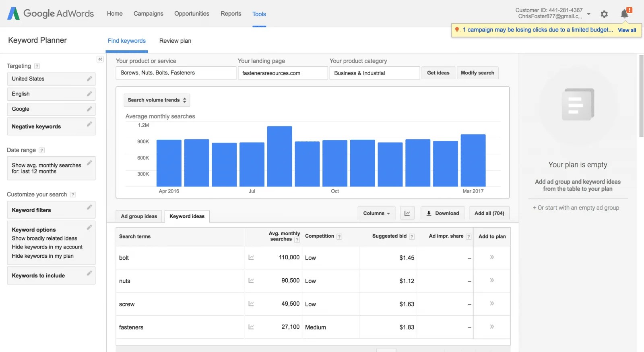
Task: Click the Google AdWords logo
Action: pos(51,13)
